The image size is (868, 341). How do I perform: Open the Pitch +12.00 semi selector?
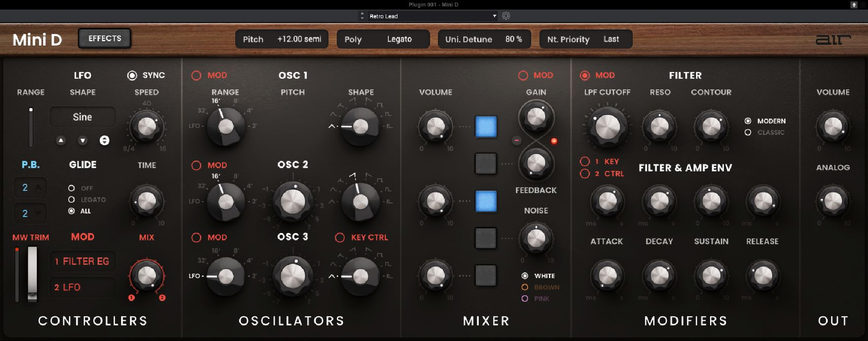[x=282, y=39]
